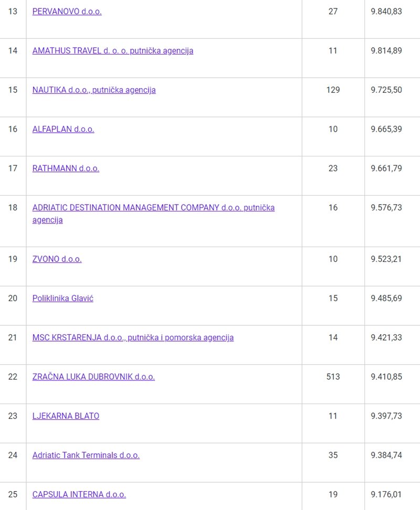Open the LJEKARNA BLATO link
This screenshot has width=420, height=510.
(x=66, y=416)
